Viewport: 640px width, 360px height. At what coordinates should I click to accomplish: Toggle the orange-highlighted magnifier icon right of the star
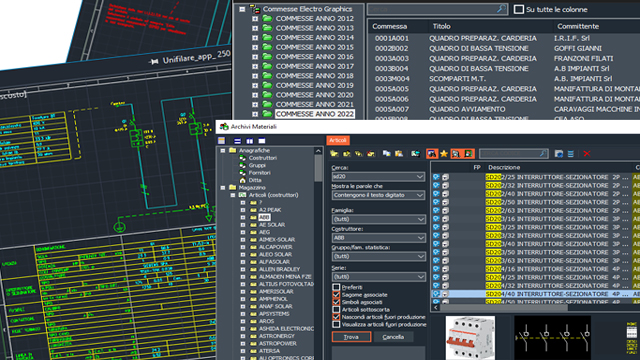[456, 153]
